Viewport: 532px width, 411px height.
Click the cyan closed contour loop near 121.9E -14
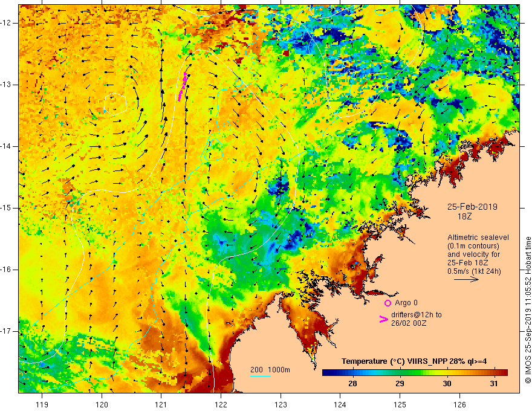pyautogui.click(x=213, y=150)
